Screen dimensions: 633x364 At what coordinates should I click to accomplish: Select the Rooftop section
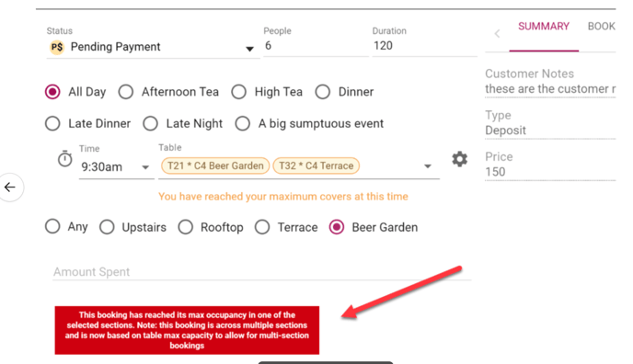185,227
